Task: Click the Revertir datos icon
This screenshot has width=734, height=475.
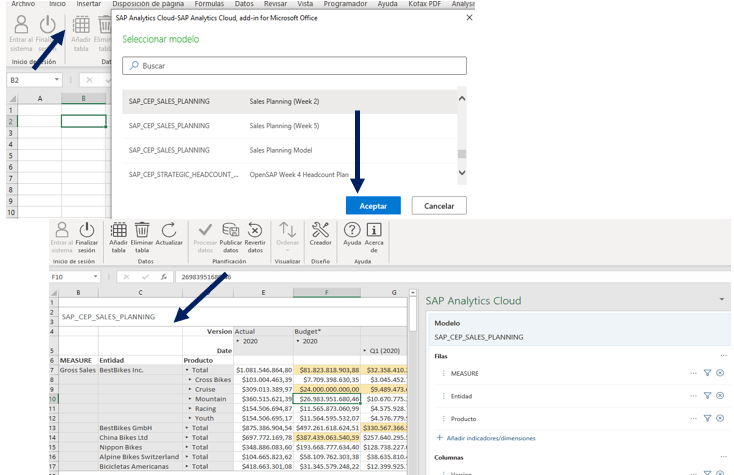Action: [x=255, y=231]
